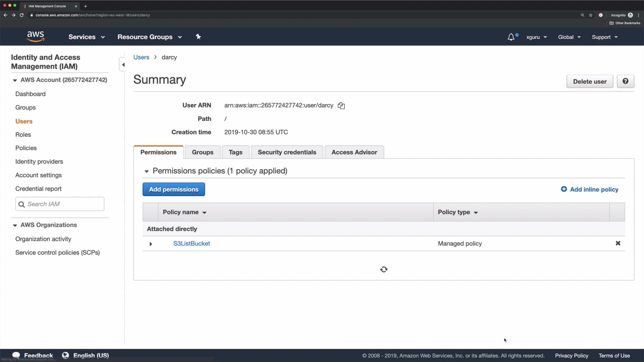Viewport: 644px width, 362px height.
Task: Open the Support dropdown menu
Action: (x=604, y=37)
